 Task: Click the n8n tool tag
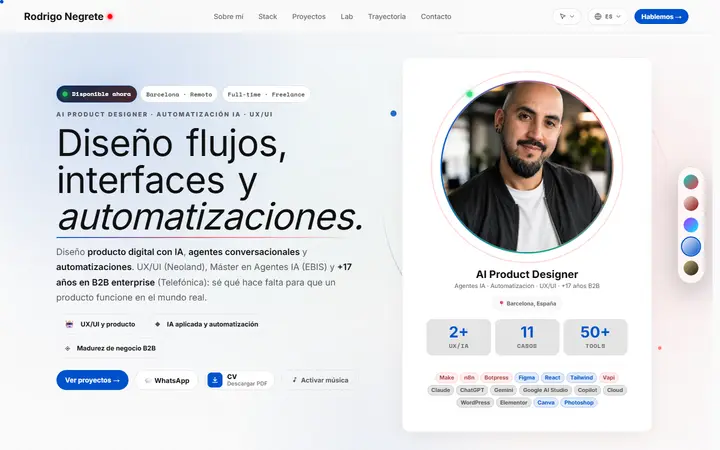(x=469, y=377)
